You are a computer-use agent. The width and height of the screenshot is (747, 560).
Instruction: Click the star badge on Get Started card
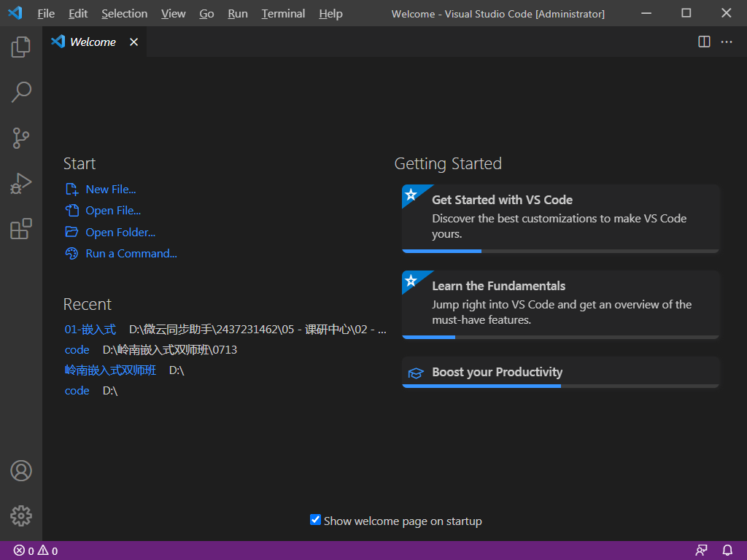[x=411, y=194]
